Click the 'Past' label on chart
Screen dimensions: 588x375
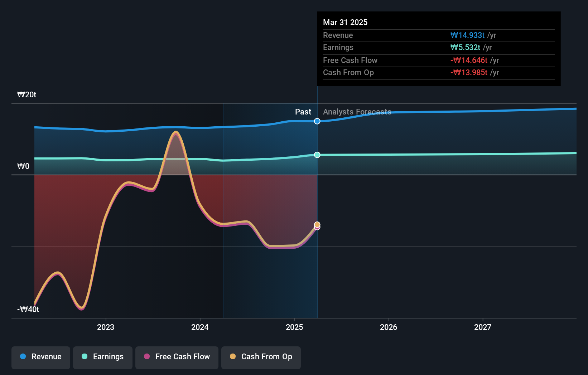tap(303, 112)
